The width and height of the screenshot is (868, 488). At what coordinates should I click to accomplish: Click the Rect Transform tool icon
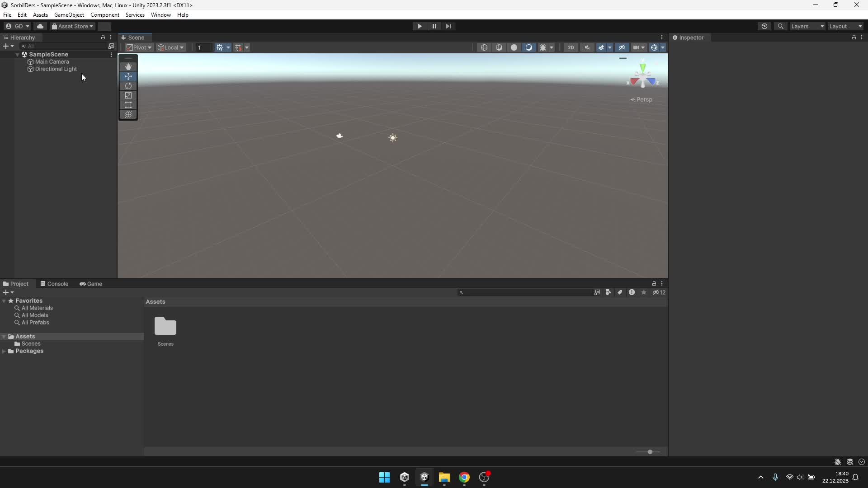coord(128,105)
